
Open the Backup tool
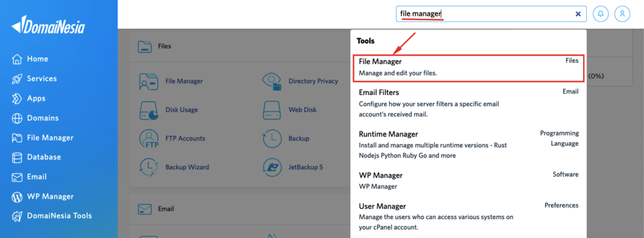pyautogui.click(x=286, y=139)
